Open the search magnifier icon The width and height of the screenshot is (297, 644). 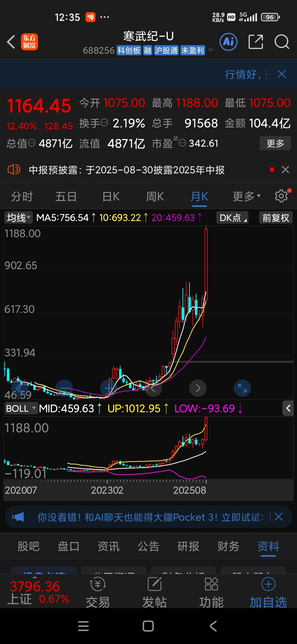point(282,42)
